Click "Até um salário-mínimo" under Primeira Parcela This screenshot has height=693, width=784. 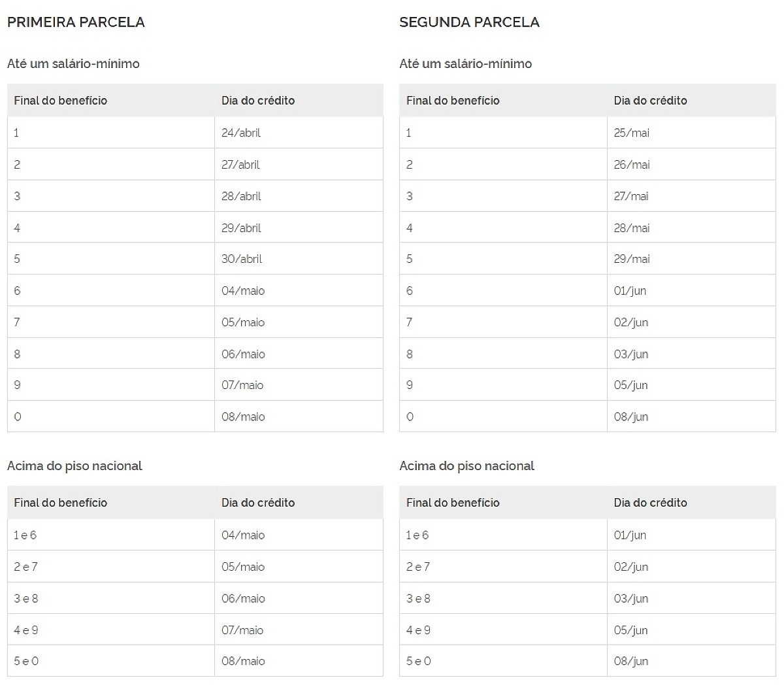pyautogui.click(x=73, y=63)
